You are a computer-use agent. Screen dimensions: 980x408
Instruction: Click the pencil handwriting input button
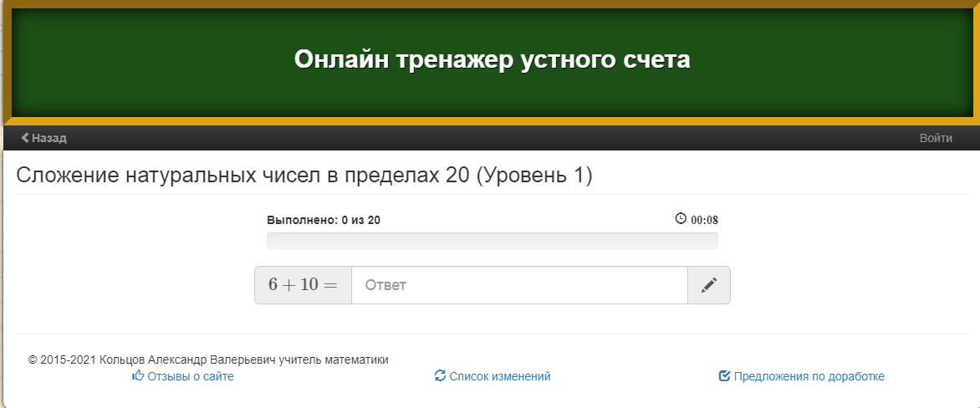click(x=709, y=286)
